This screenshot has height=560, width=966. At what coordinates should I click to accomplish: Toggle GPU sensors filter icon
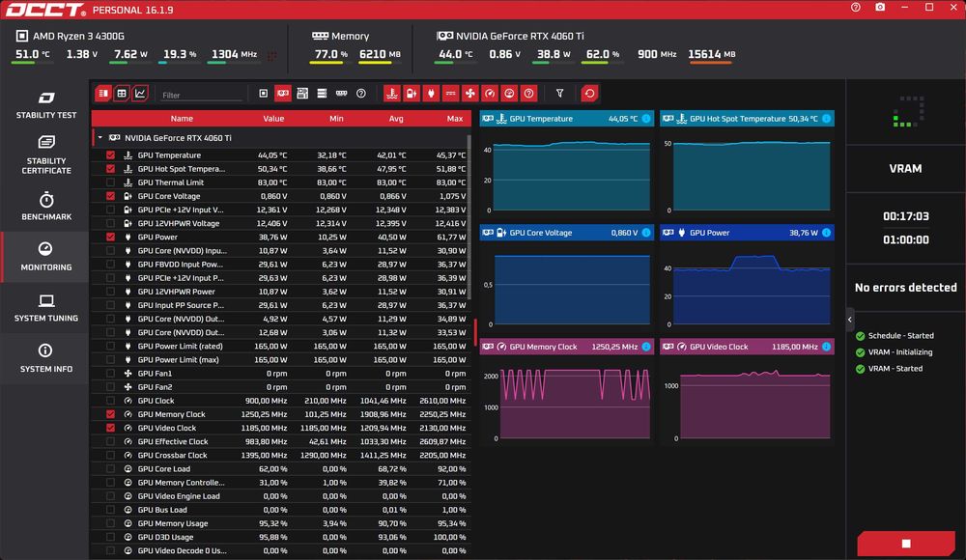283,94
